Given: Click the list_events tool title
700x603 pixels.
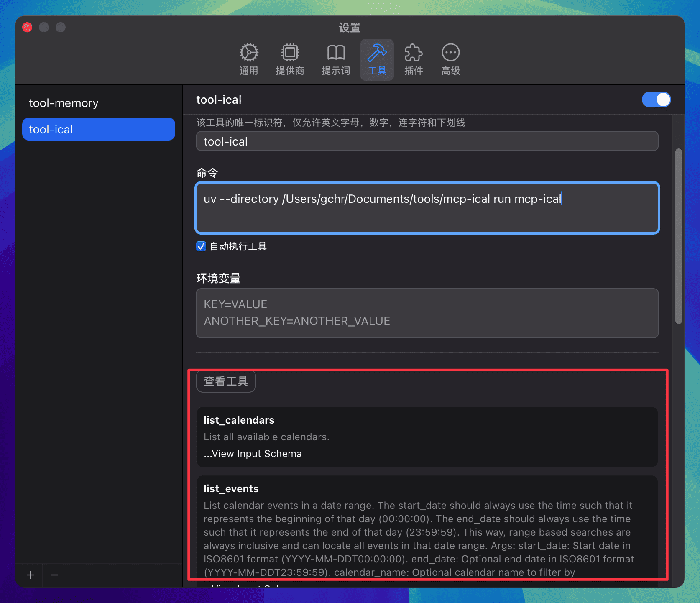Looking at the screenshot, I should pos(231,489).
